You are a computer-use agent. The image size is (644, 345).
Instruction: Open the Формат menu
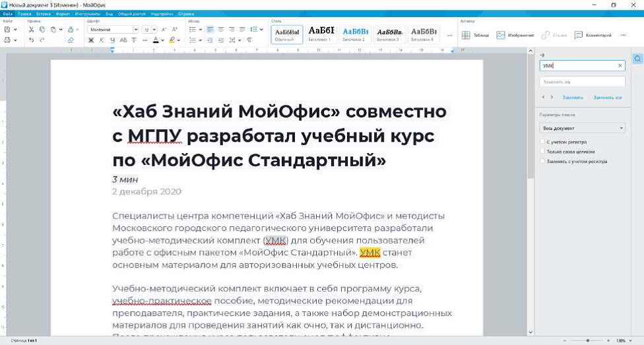tap(65, 13)
